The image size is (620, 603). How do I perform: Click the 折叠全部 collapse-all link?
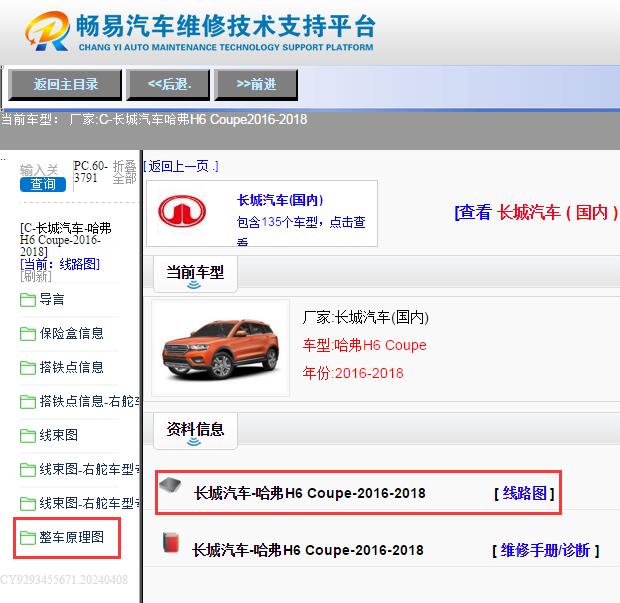click(x=124, y=172)
